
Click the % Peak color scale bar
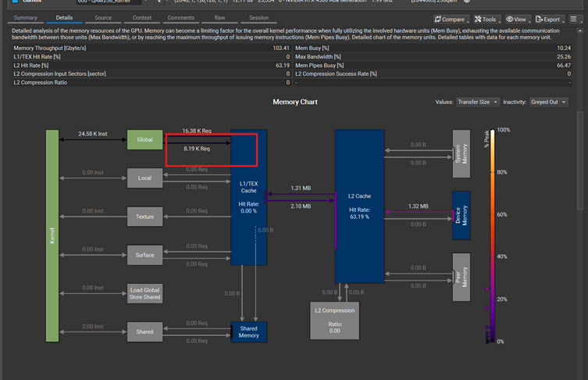pyautogui.click(x=493, y=236)
